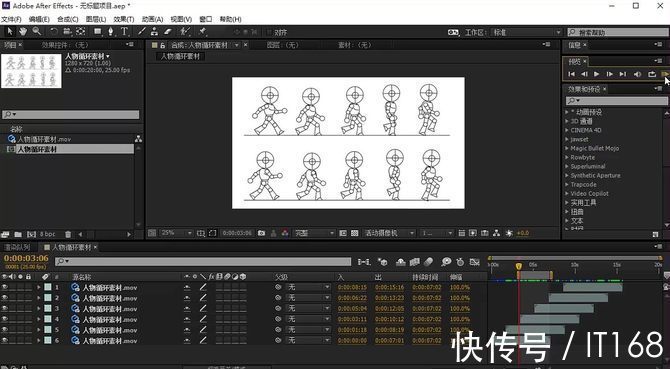Viewport: 670px width, 369px height.
Task: Select the Zoom magnifier tool
Action: pos(37,32)
